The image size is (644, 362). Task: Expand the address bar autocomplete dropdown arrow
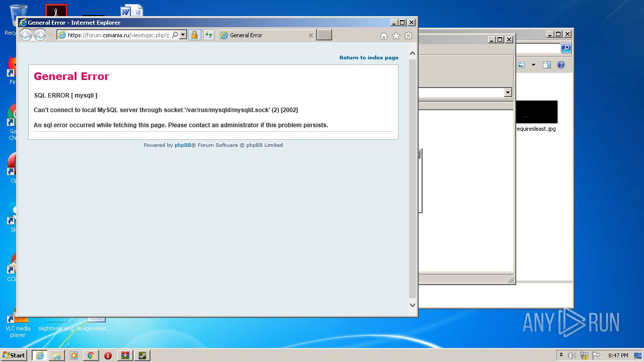[183, 35]
